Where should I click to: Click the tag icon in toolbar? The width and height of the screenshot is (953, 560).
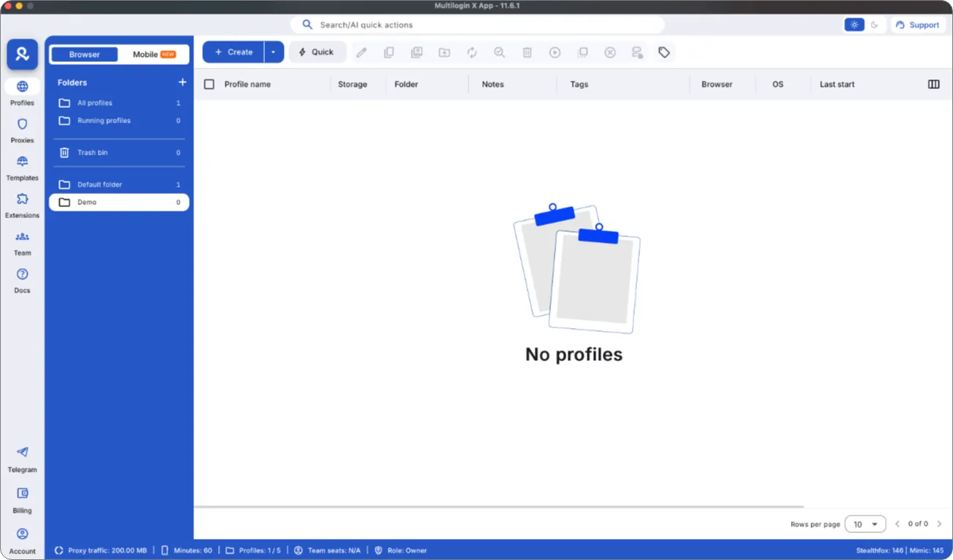click(664, 52)
